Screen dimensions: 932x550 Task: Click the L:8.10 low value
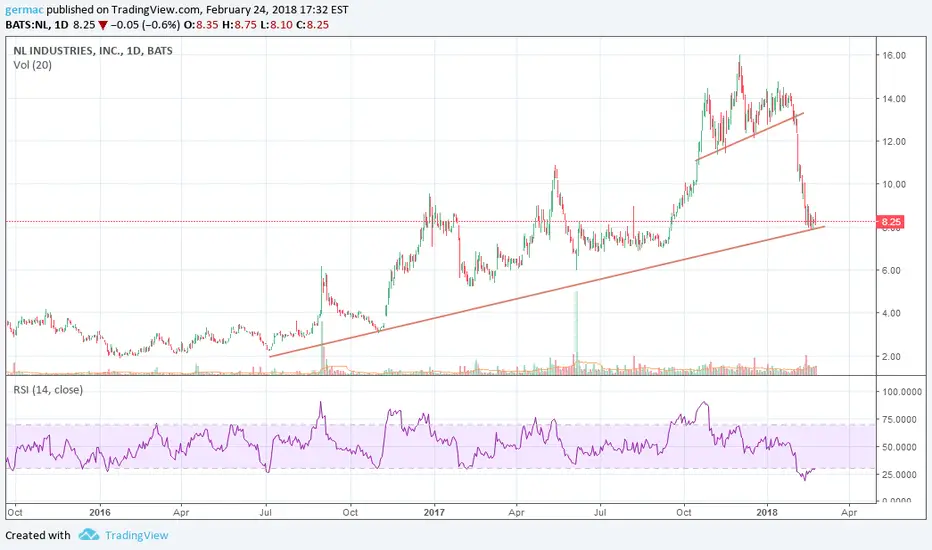point(277,25)
